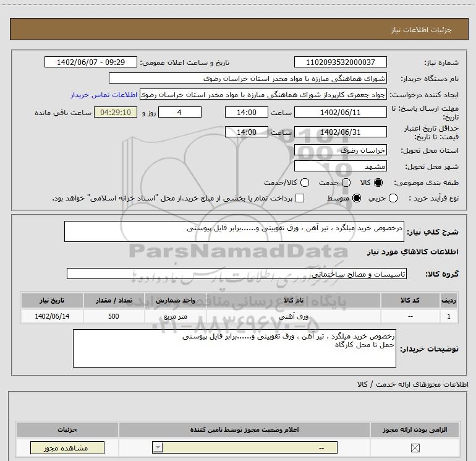
Task: Click the کد کالا column header
Action: click(x=410, y=300)
